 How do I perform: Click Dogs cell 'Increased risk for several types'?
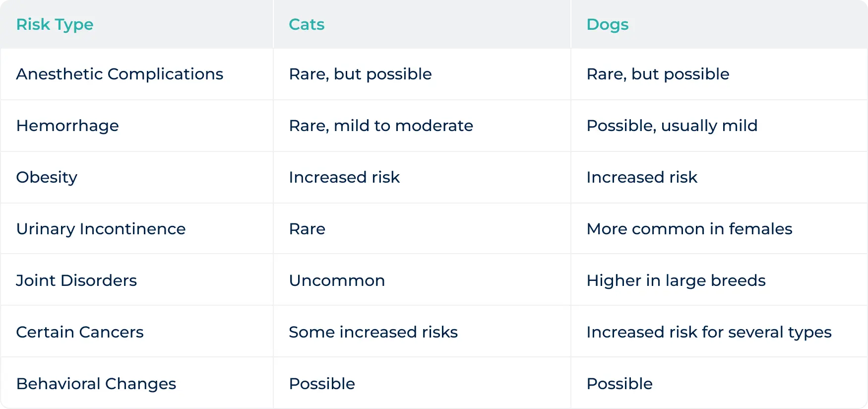[x=709, y=332]
